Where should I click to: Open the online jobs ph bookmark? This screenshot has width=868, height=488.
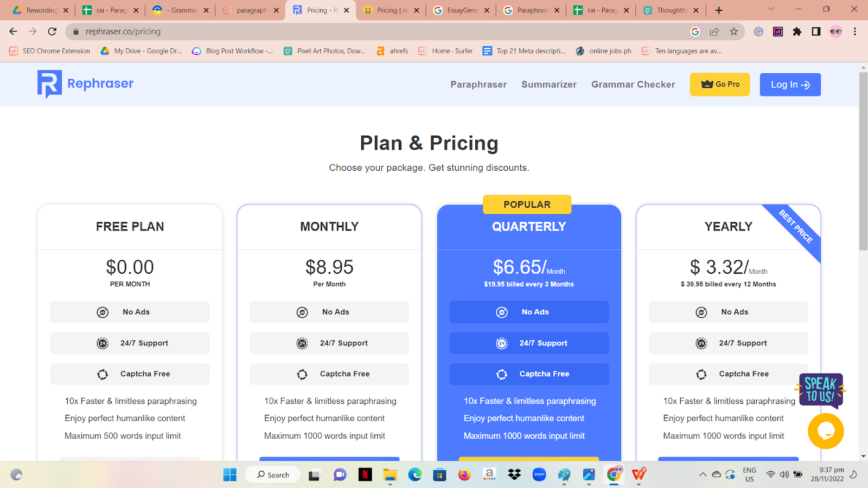click(604, 51)
